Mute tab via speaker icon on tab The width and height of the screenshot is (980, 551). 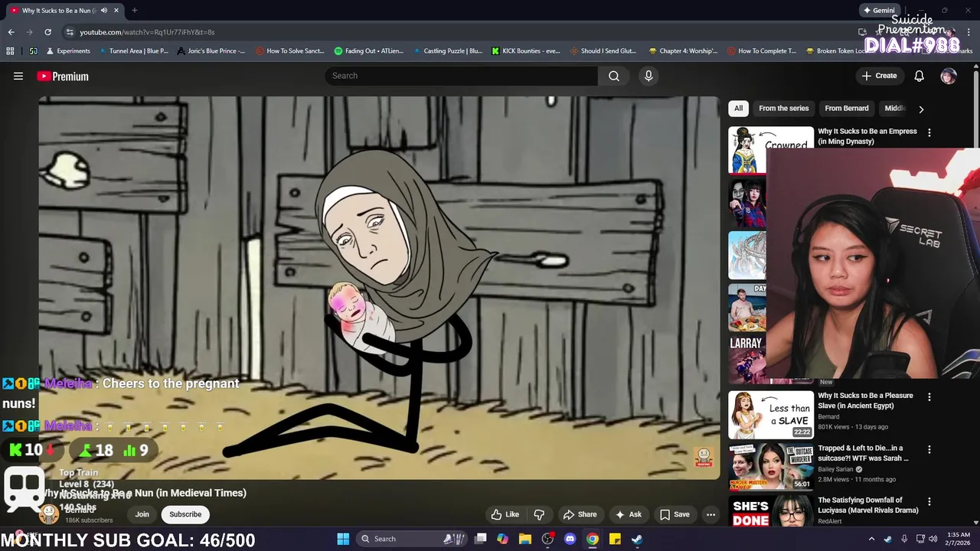[104, 11]
